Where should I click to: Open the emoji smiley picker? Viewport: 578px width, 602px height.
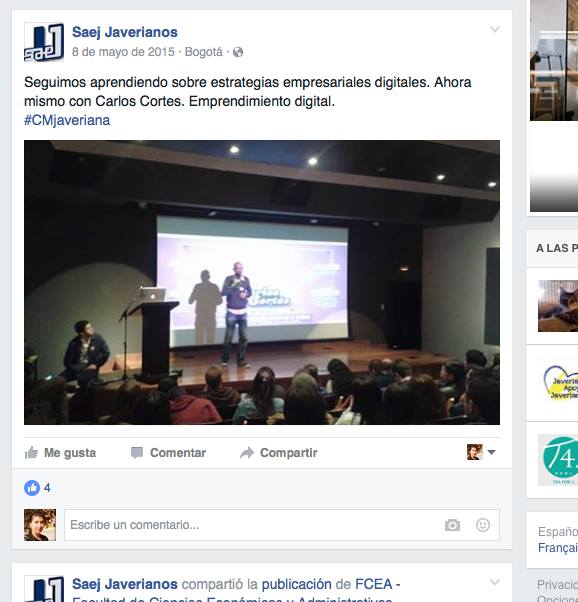tap(483, 525)
